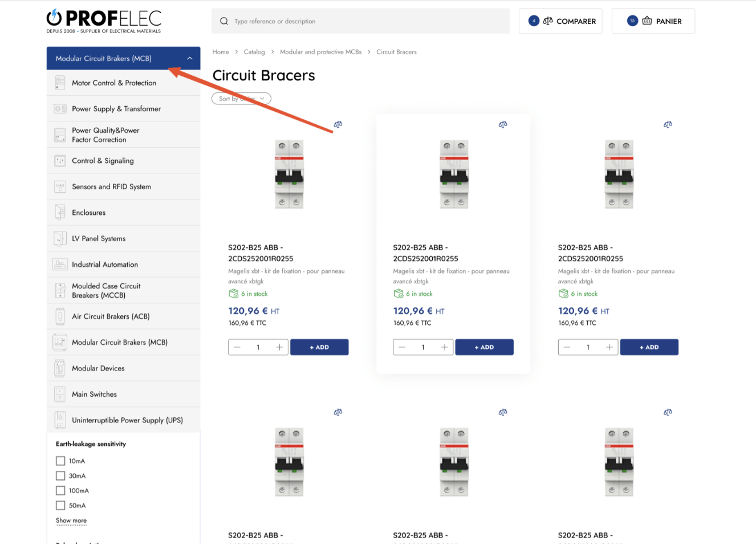Screen dimensions: 756x545
Task: Click the Air Circuit Brakers (ACB) icon
Action: [x=60, y=316]
